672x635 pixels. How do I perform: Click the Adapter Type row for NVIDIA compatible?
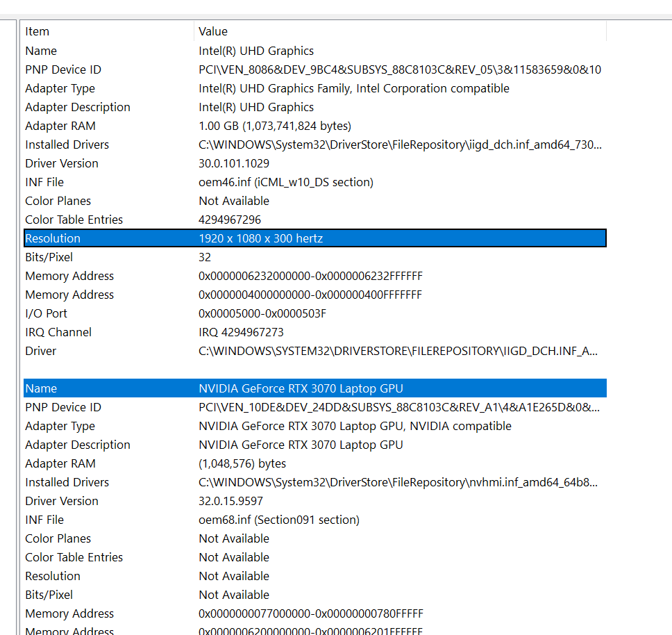coord(315,426)
